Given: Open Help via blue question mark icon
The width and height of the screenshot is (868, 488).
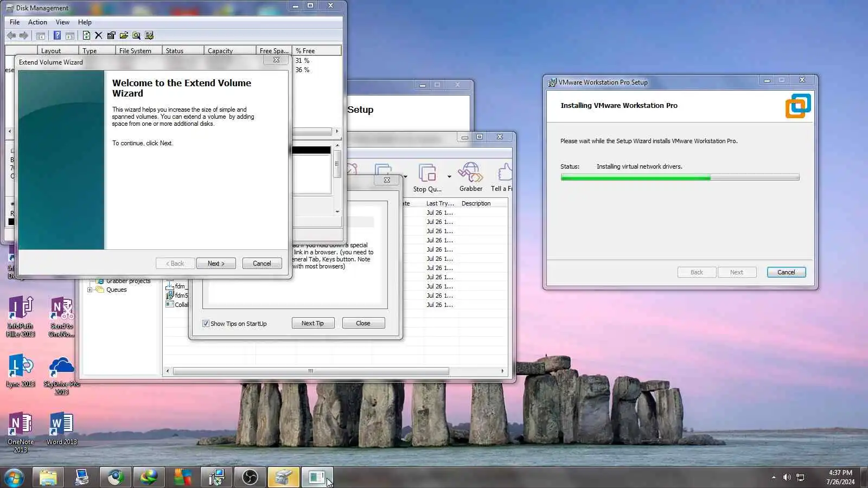Looking at the screenshot, I should click(x=57, y=36).
